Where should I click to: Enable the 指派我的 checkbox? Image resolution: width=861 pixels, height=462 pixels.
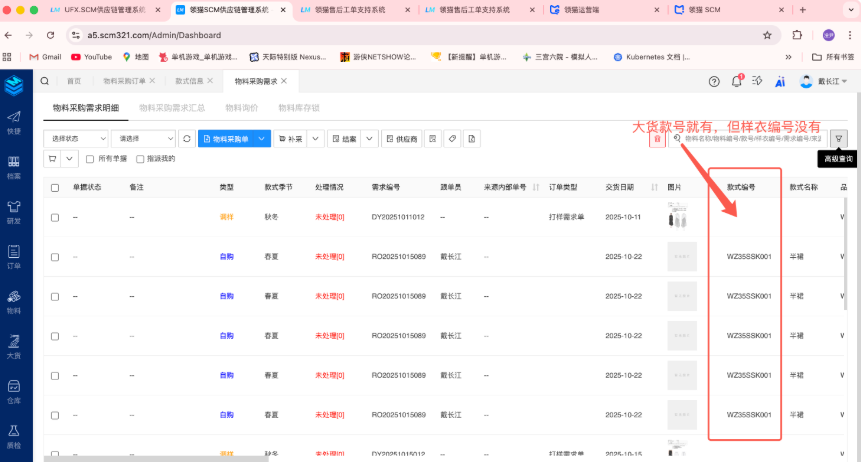(139, 158)
